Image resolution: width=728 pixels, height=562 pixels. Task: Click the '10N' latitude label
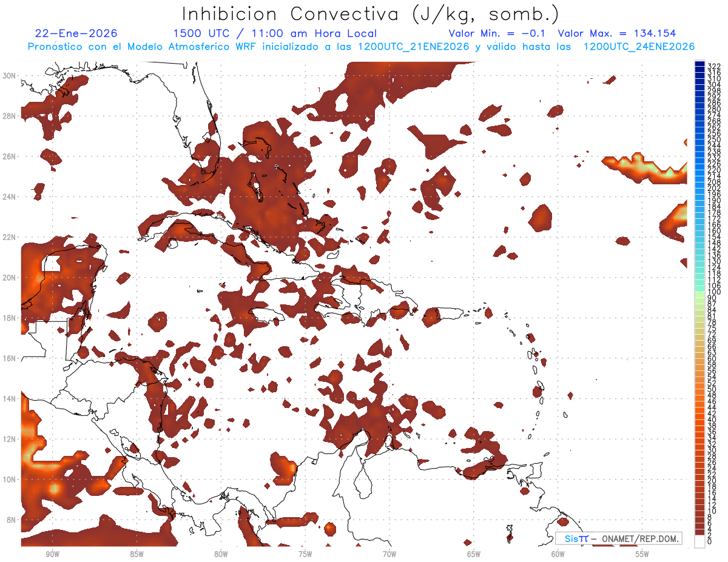[10, 479]
